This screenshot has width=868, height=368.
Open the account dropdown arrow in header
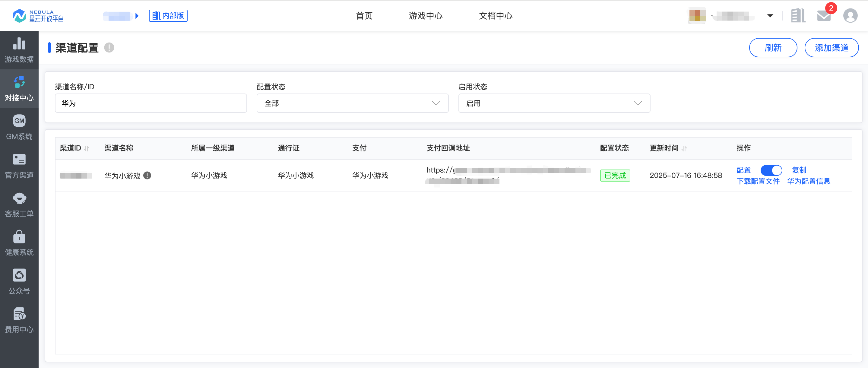click(x=770, y=16)
